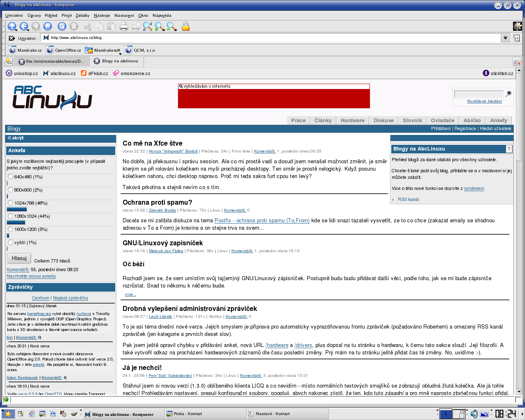
Task: Click the Home page icon in toolbar
Action: click(48, 26)
